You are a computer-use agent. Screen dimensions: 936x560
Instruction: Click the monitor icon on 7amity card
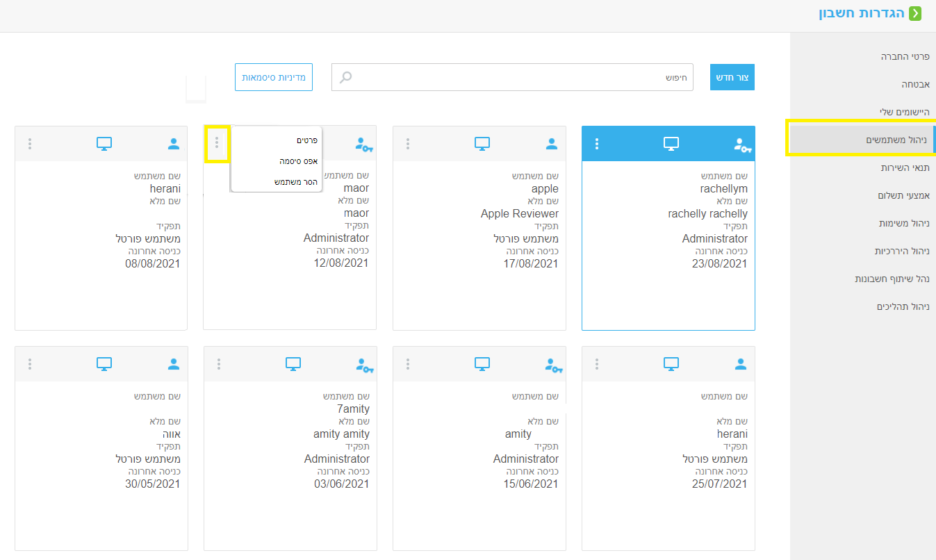[x=293, y=363]
